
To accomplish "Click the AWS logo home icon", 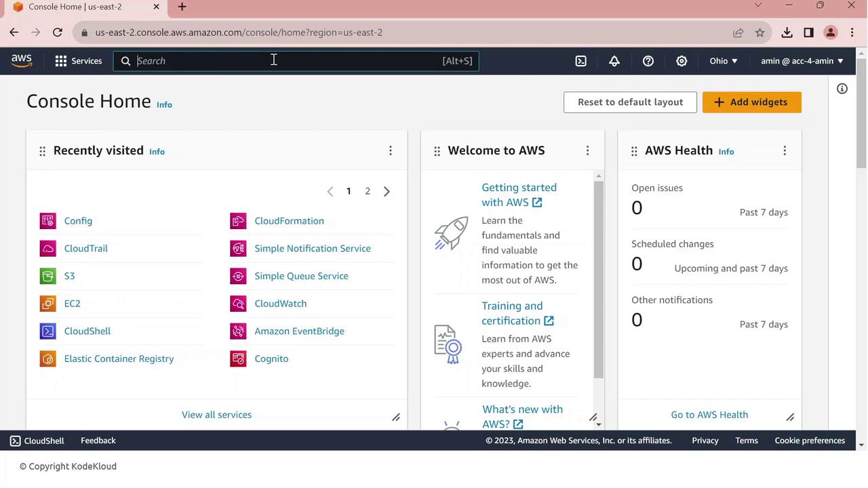I will point(22,60).
